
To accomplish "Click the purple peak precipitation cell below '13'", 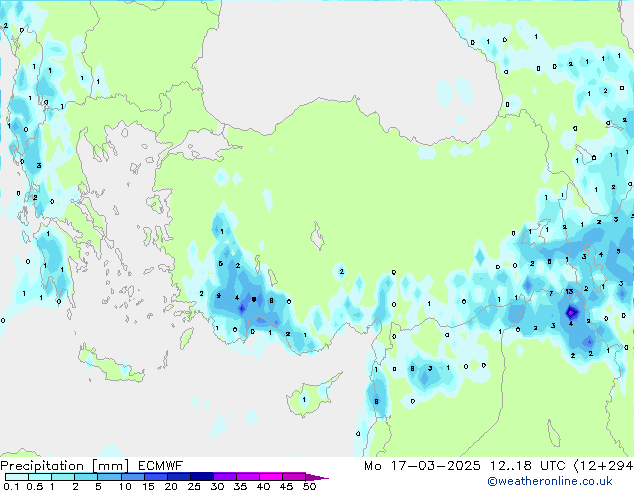I will click(571, 313).
